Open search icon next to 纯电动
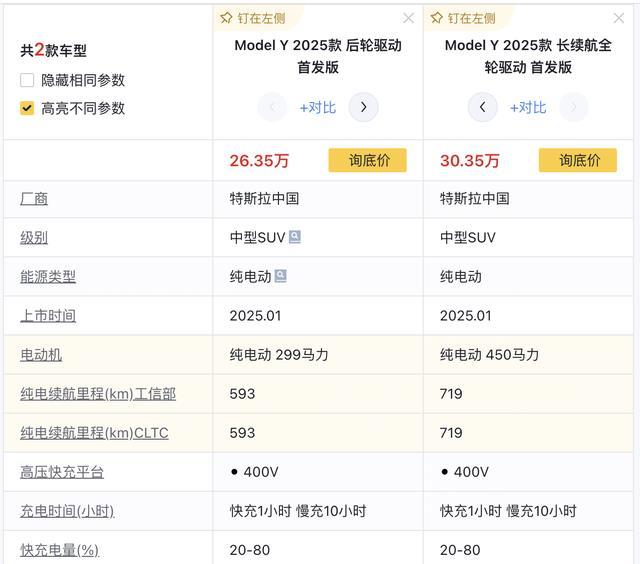640x564 pixels. (280, 276)
